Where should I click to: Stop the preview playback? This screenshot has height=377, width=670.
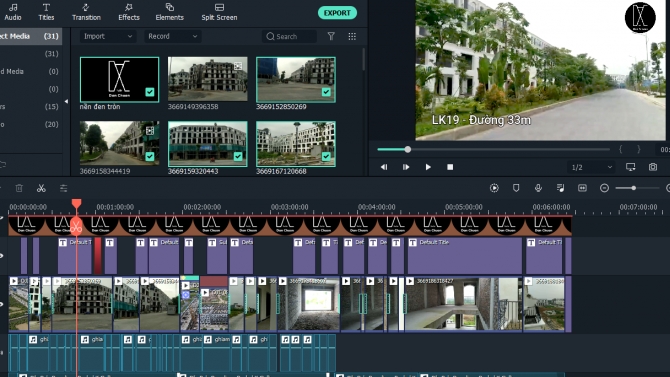click(x=450, y=167)
